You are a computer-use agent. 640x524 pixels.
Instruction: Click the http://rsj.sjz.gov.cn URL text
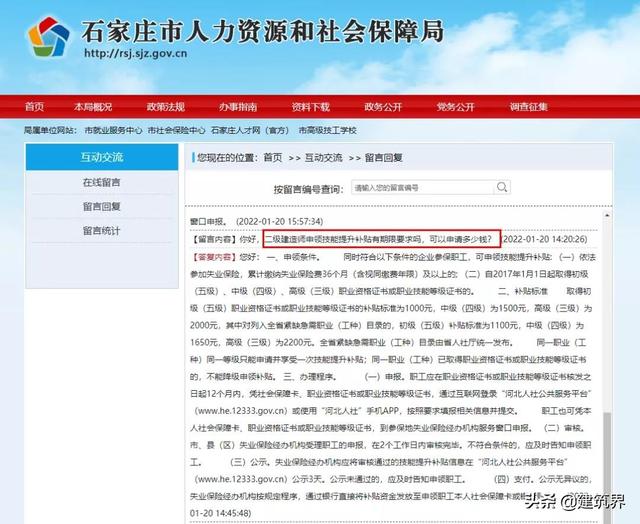(136, 53)
